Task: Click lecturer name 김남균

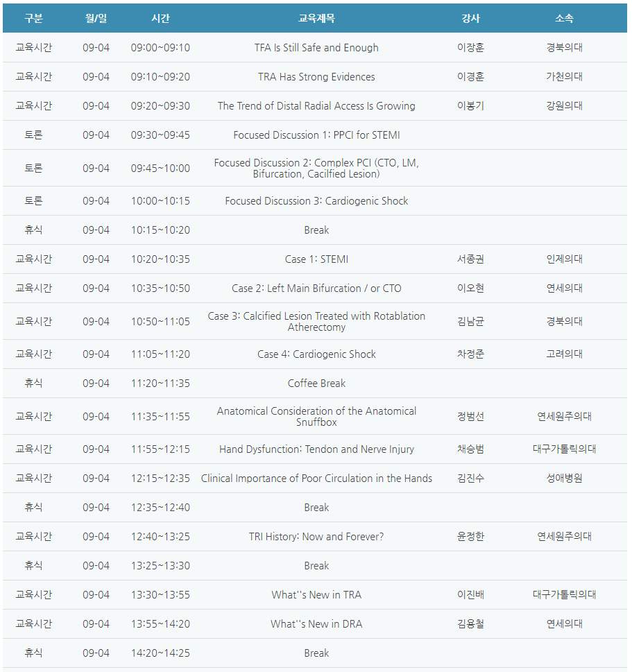Action: point(470,321)
